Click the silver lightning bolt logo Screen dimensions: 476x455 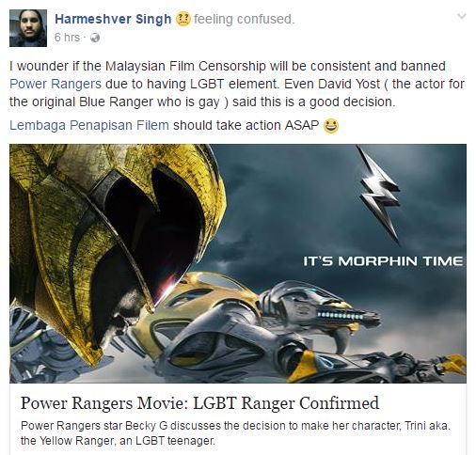380,195
